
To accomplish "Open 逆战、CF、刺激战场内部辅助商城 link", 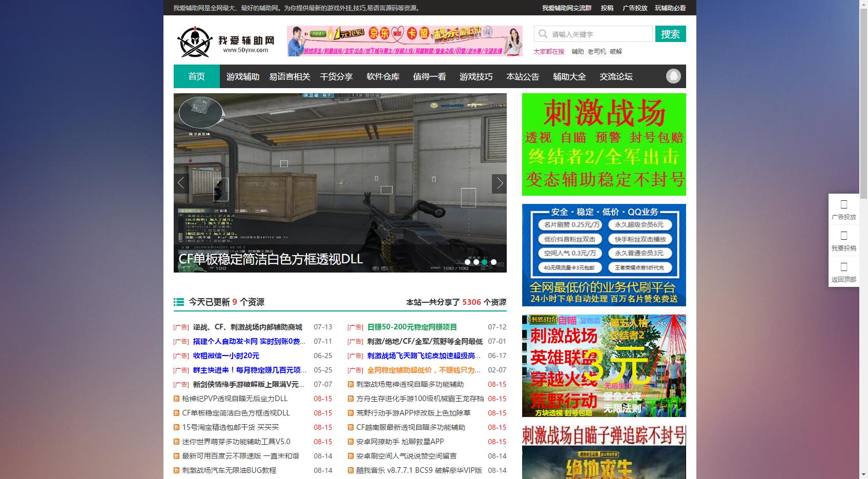I will point(247,327).
